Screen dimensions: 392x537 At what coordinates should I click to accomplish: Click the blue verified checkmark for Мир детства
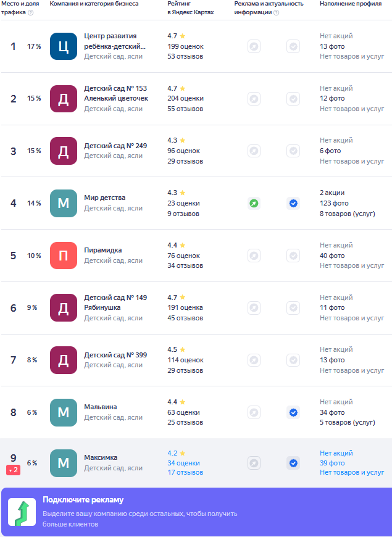coord(293,203)
